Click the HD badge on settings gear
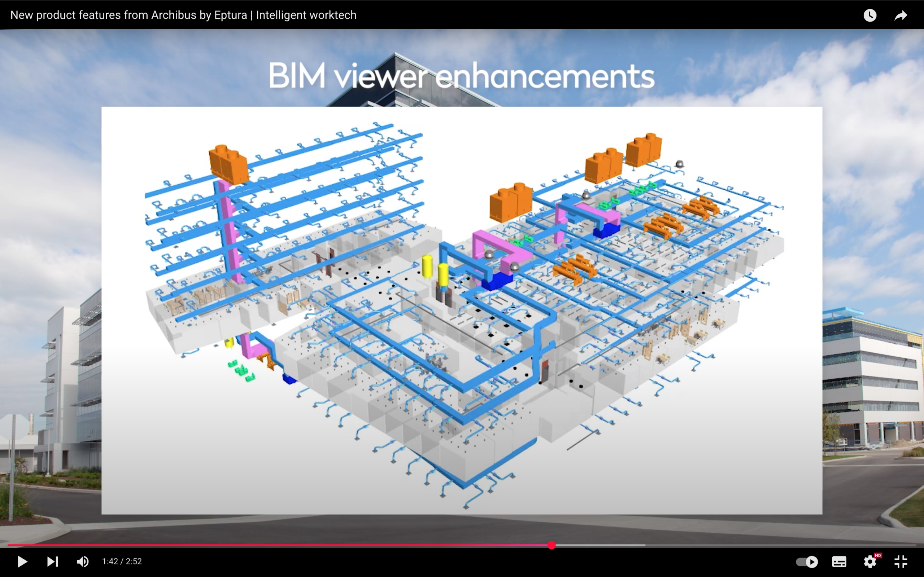Viewport: 924px width, 577px height. coord(878,556)
